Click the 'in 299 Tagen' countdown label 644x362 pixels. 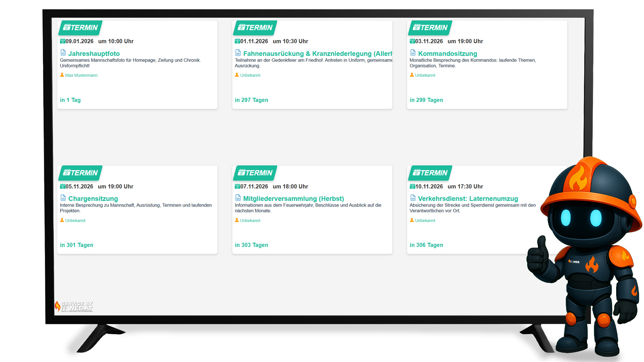tap(426, 100)
